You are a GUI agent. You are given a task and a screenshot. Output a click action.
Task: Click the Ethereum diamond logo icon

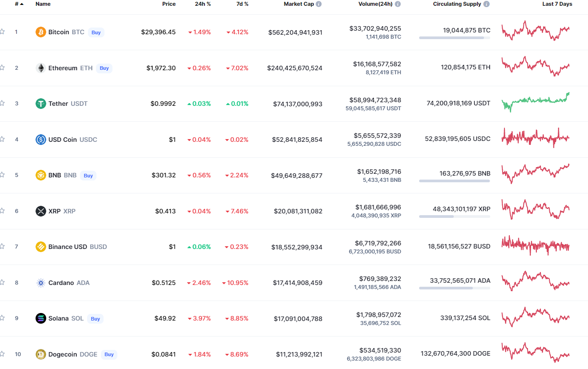tap(41, 68)
